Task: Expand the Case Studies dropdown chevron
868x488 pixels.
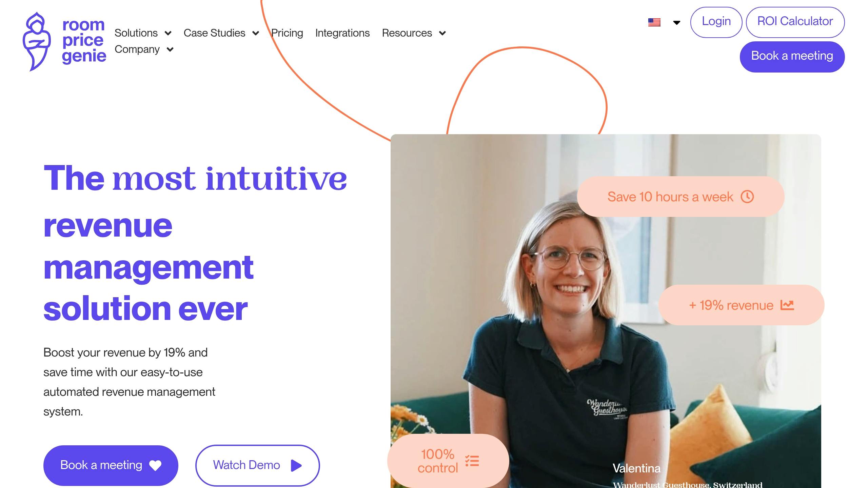Action: point(256,33)
